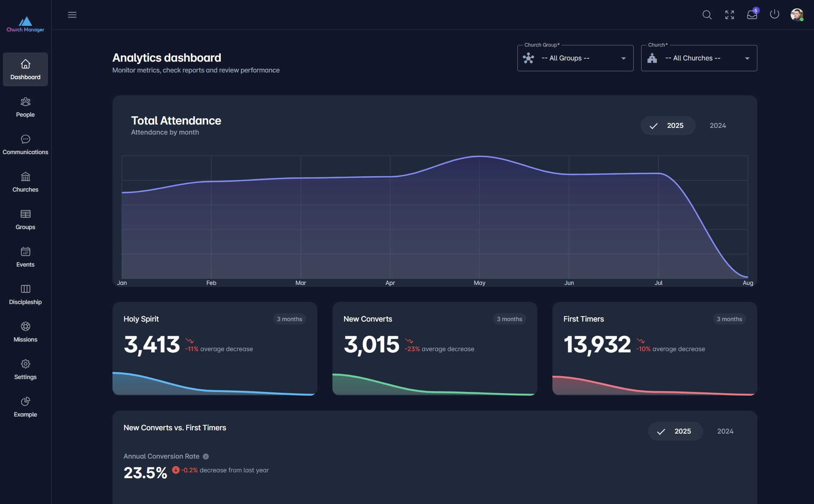Click the power logout icon

point(774,15)
